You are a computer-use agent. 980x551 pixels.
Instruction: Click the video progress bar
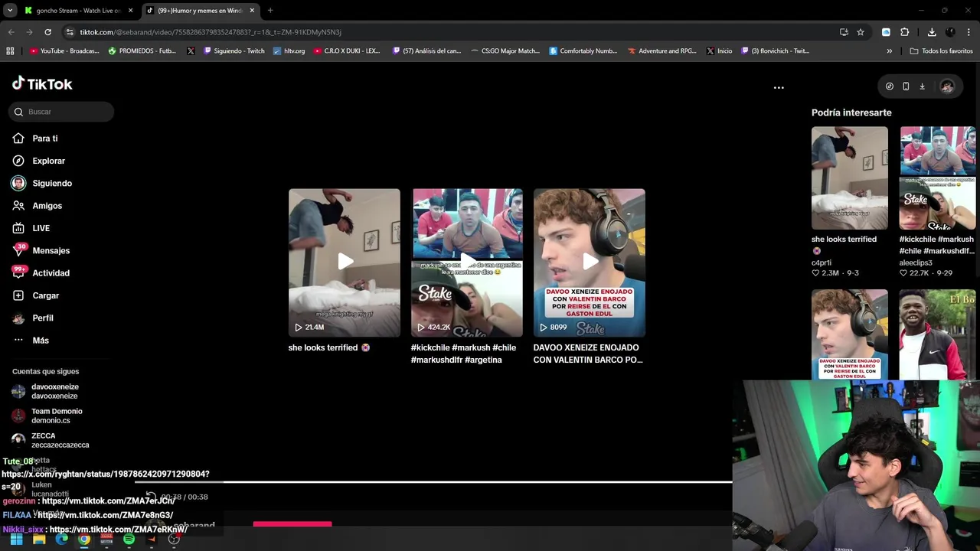[x=433, y=482]
